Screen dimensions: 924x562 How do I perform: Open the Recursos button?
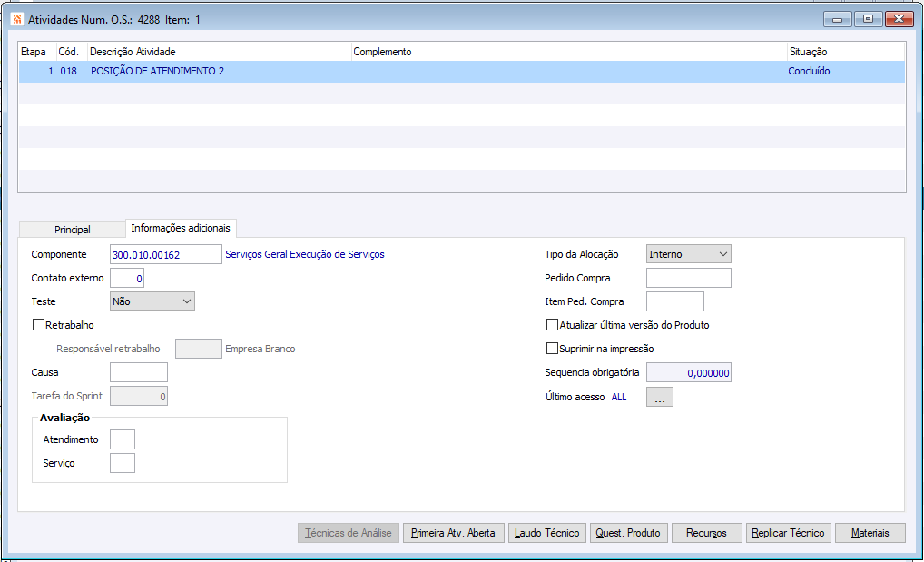(706, 533)
